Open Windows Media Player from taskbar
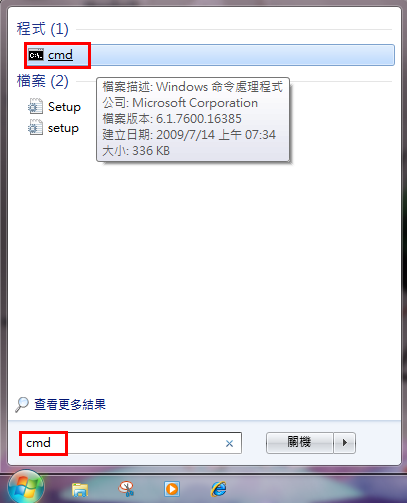 pos(172,489)
